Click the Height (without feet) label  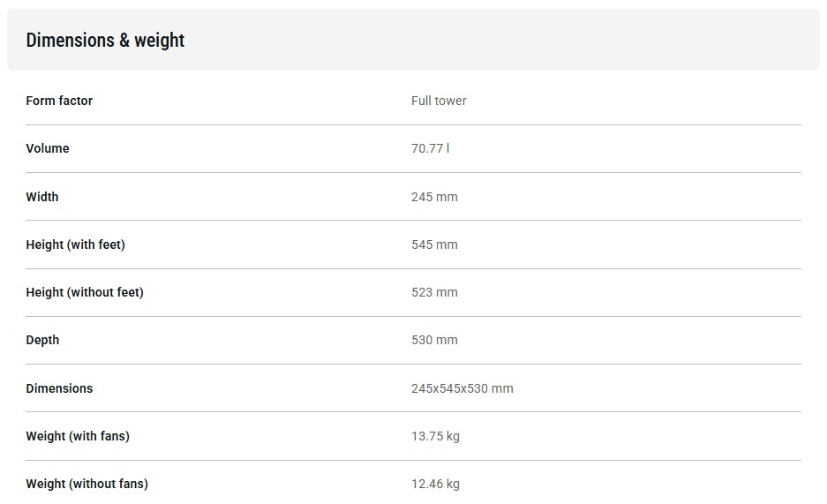tap(85, 292)
